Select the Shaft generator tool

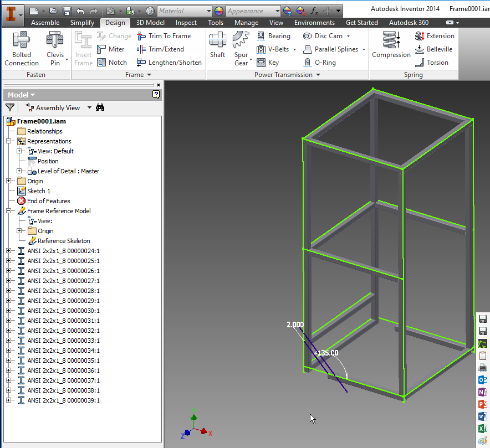pos(217,44)
